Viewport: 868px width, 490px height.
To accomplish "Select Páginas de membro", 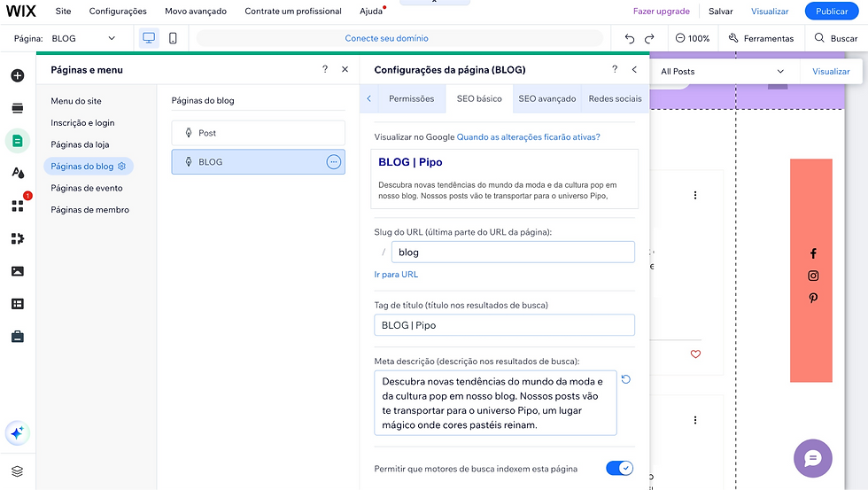I will click(x=89, y=210).
